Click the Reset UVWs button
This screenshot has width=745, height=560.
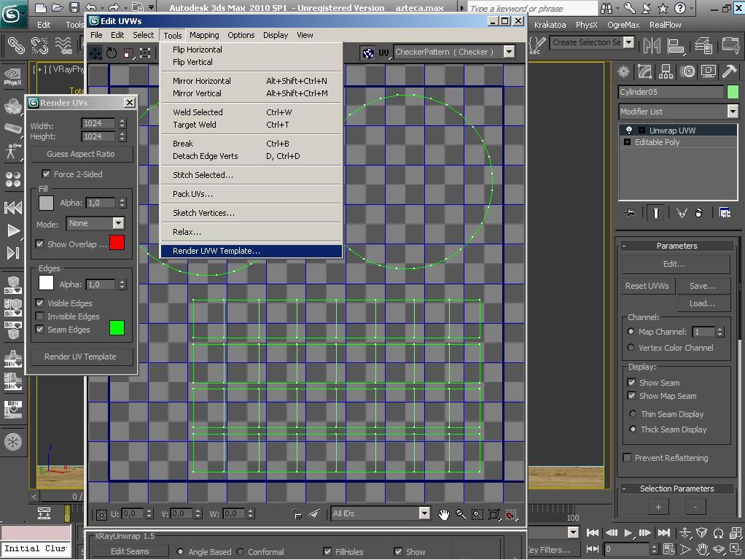[647, 286]
